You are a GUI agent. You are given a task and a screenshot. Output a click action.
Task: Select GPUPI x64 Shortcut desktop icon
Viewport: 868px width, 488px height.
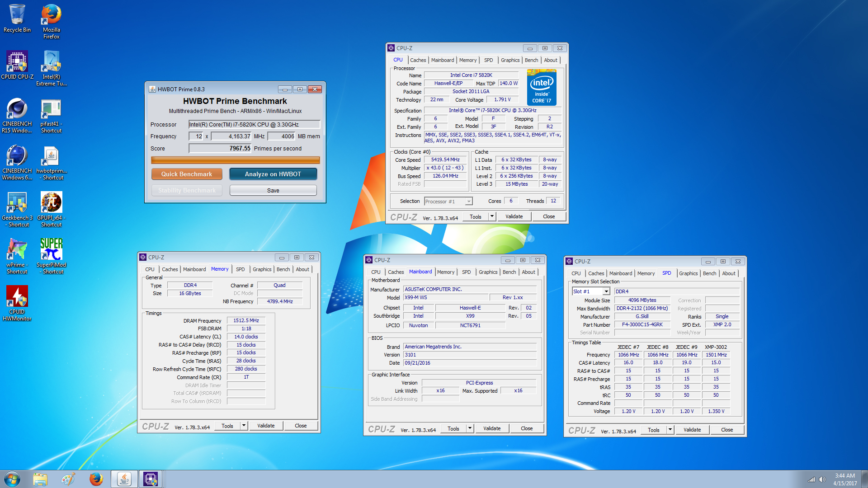(52, 210)
